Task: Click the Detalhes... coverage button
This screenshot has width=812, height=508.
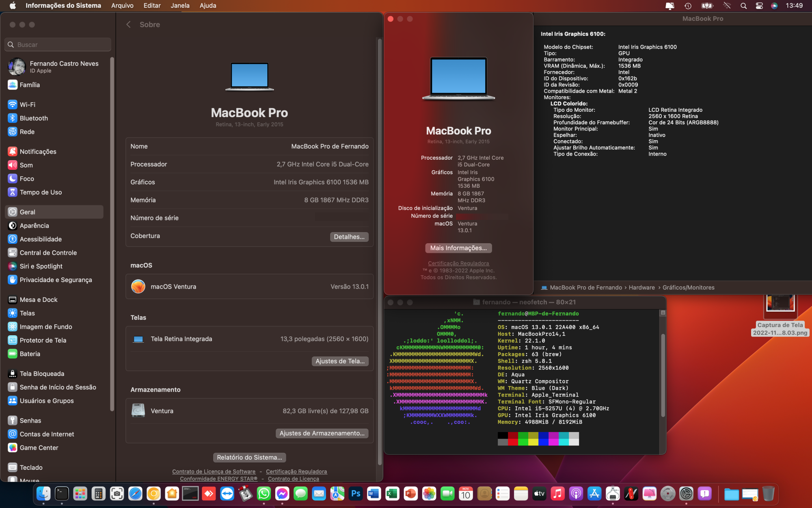Action: pos(349,237)
